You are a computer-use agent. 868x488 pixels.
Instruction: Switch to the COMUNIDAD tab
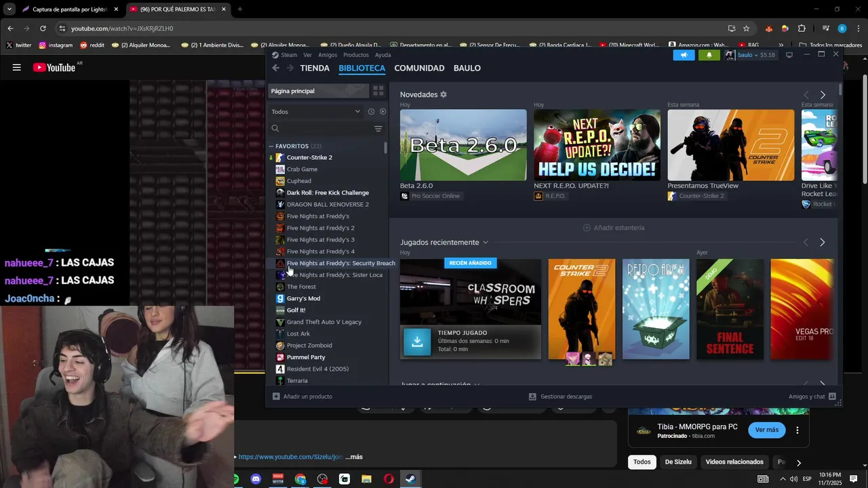(419, 68)
